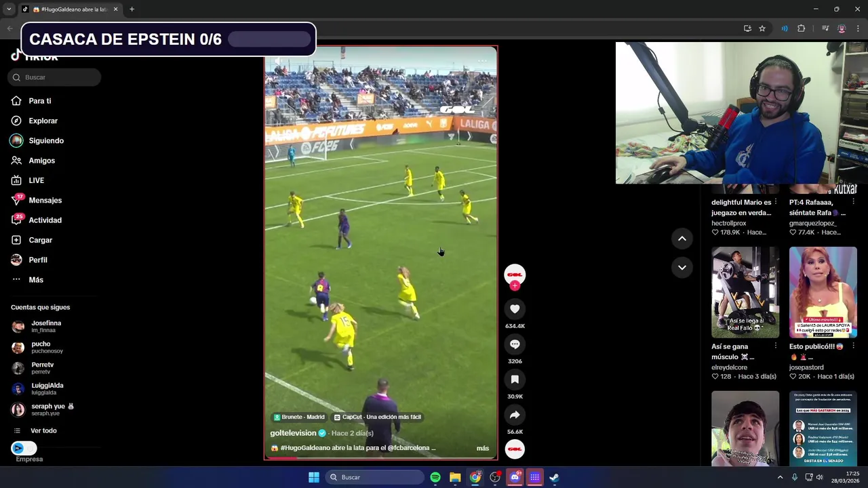Open Spotify from the taskbar

click(x=435, y=477)
